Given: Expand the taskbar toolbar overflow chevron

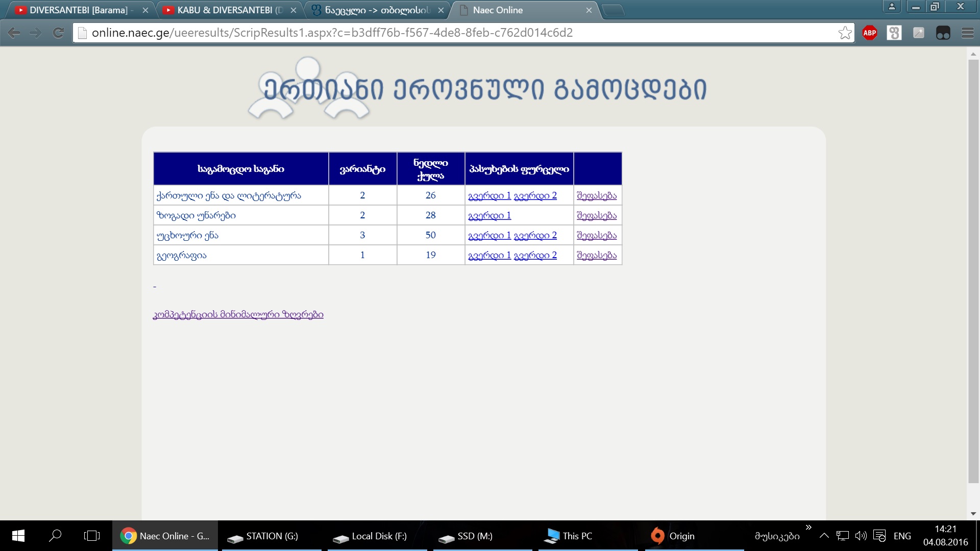Looking at the screenshot, I should (x=808, y=528).
